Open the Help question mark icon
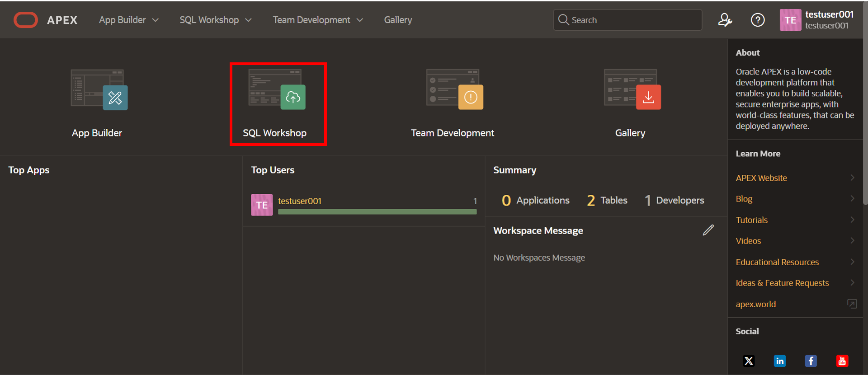The image size is (868, 375). pos(758,20)
